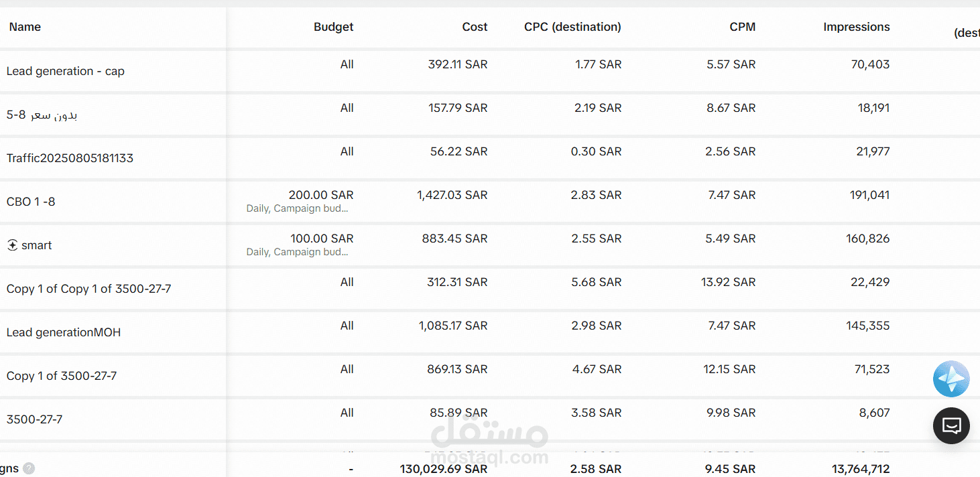
Task: Open the 'Lead generationMOH' campaign
Action: click(64, 332)
